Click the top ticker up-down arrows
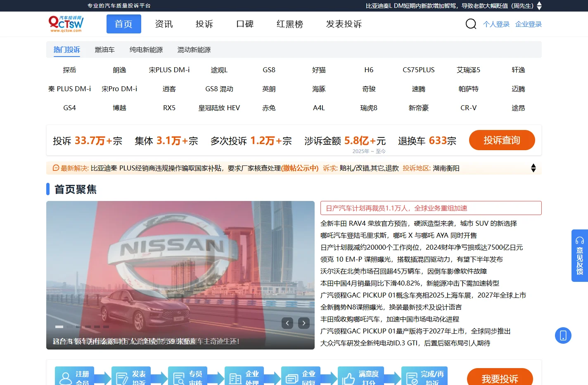The image size is (588, 385). pos(539,6)
